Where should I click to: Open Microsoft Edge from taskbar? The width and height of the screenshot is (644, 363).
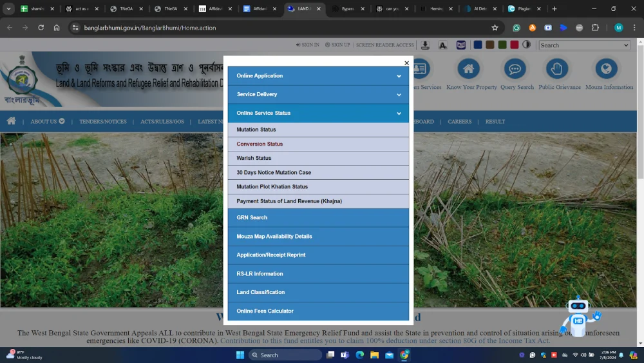(x=360, y=355)
